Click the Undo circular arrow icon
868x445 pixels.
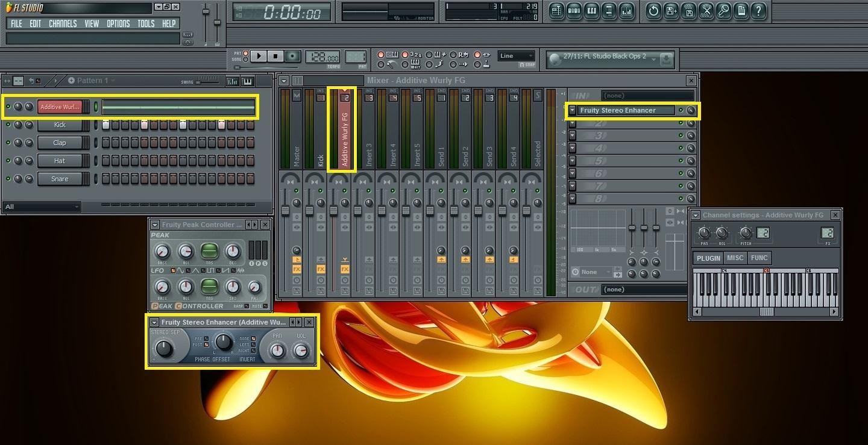[653, 11]
